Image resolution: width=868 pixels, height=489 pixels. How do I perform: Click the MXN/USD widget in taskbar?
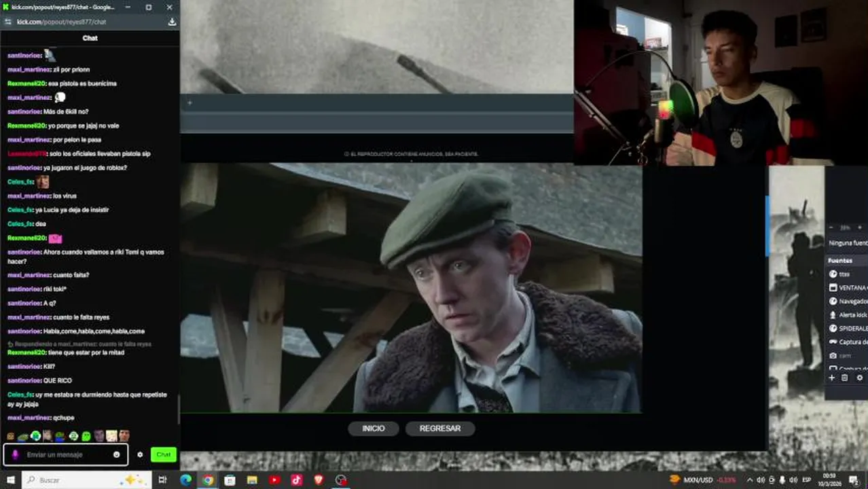click(703, 480)
